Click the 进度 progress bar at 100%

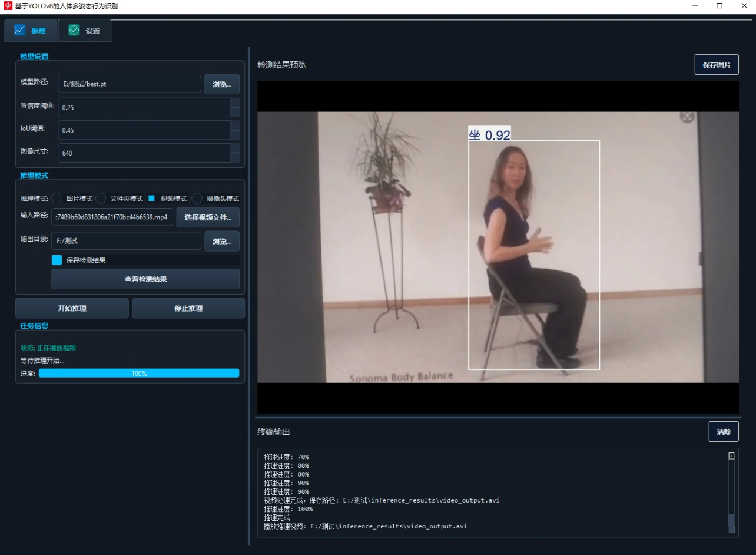[x=139, y=373]
